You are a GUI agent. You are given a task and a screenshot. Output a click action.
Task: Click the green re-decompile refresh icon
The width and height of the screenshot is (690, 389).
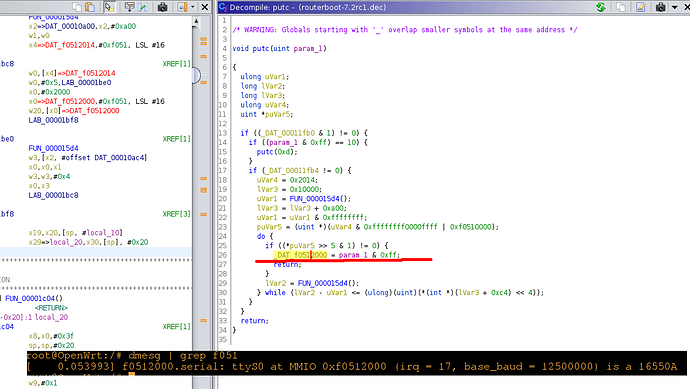(x=601, y=7)
